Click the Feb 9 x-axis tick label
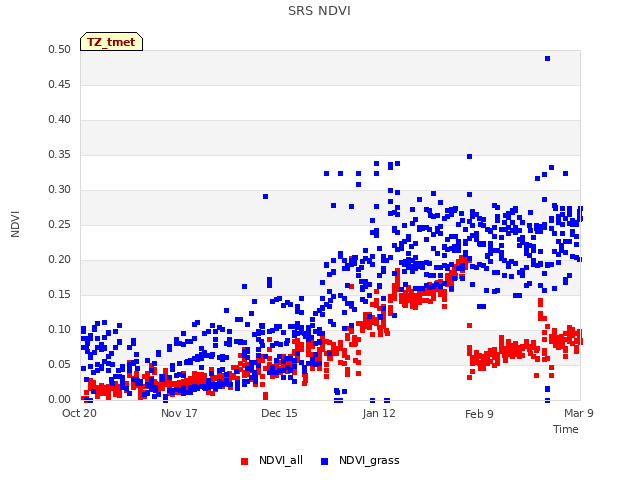The image size is (640, 480). [479, 414]
